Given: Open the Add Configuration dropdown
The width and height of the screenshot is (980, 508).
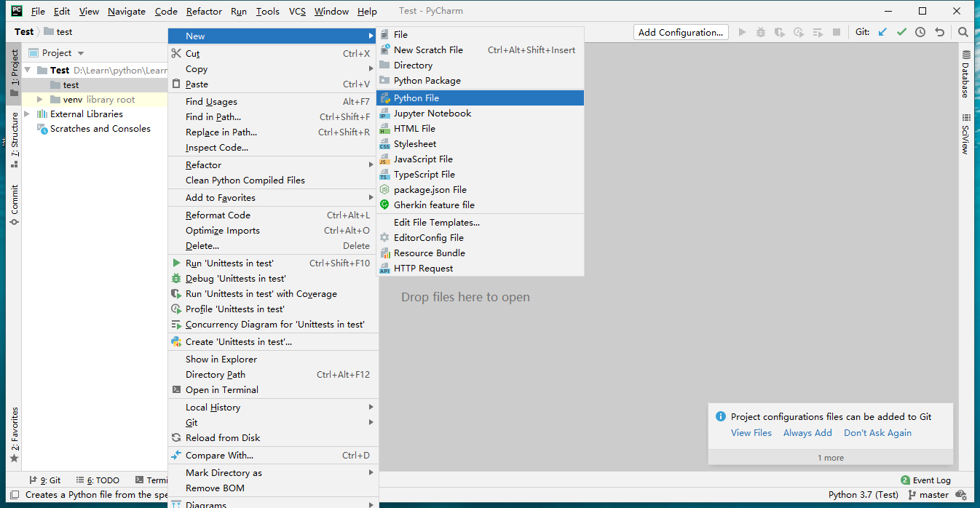Looking at the screenshot, I should click(x=681, y=32).
